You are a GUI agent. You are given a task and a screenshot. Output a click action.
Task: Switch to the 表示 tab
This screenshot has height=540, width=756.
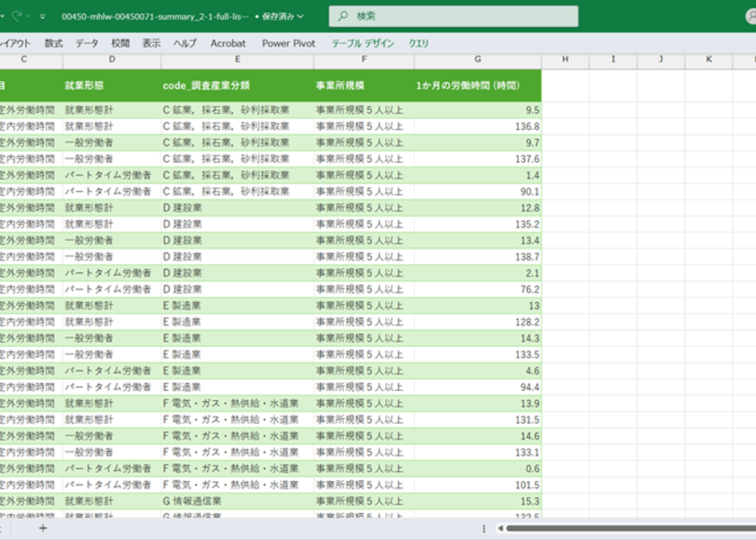(x=151, y=43)
